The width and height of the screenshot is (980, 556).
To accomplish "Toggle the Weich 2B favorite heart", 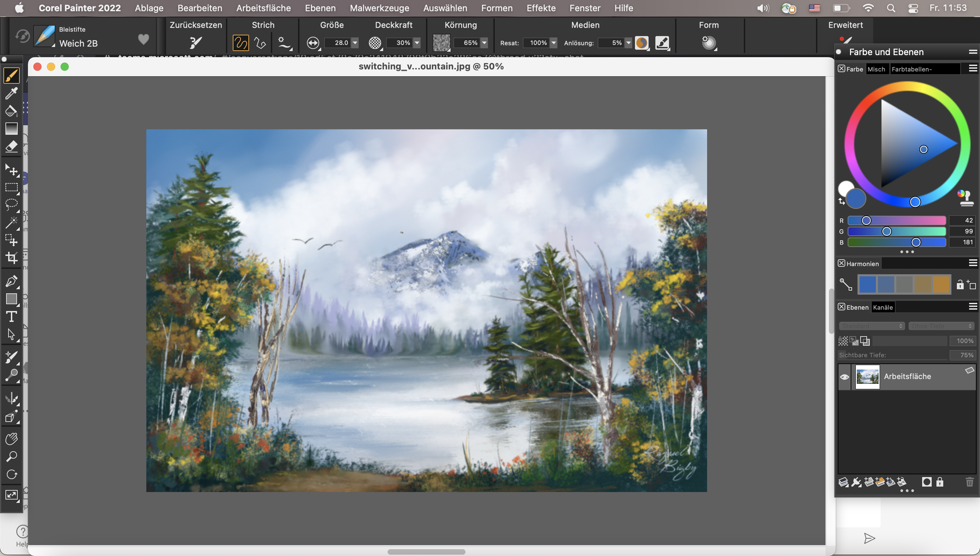I will 144,39.
